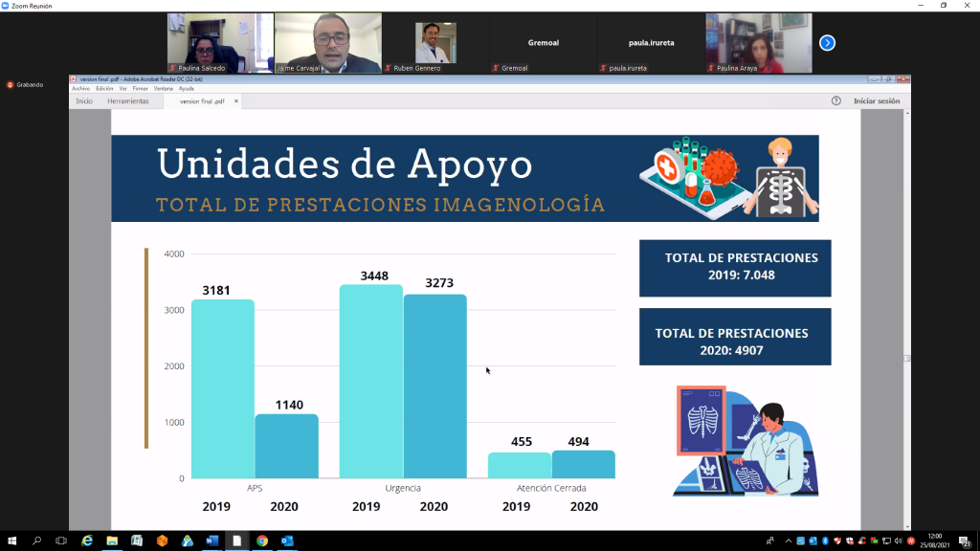Click the next participants arrow in Zoom
The width and height of the screenshot is (980, 551).
(x=828, y=42)
